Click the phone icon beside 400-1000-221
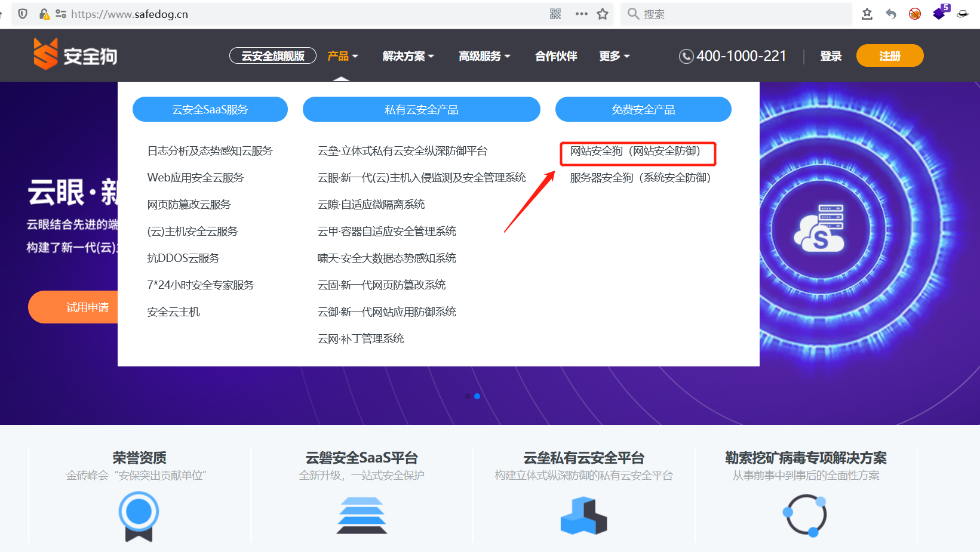This screenshot has height=552, width=980. pyautogui.click(x=686, y=55)
